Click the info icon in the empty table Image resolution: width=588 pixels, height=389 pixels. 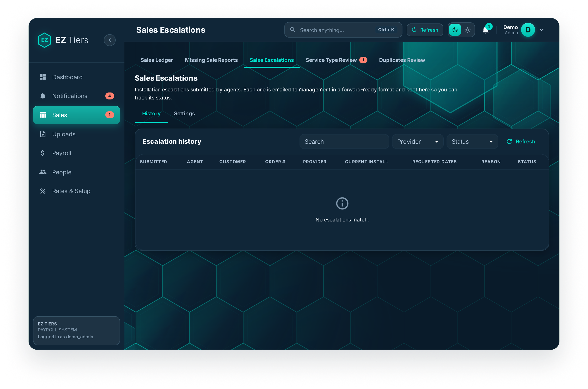(342, 204)
